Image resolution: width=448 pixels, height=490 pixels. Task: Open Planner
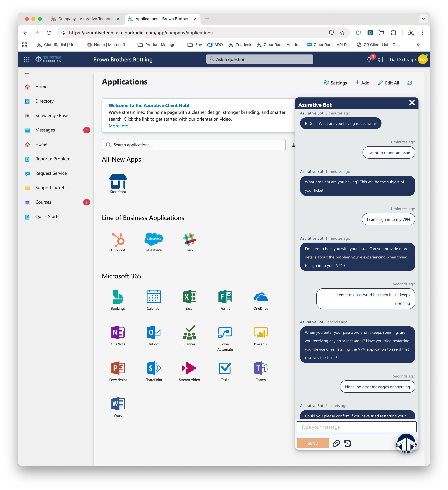pyautogui.click(x=189, y=336)
